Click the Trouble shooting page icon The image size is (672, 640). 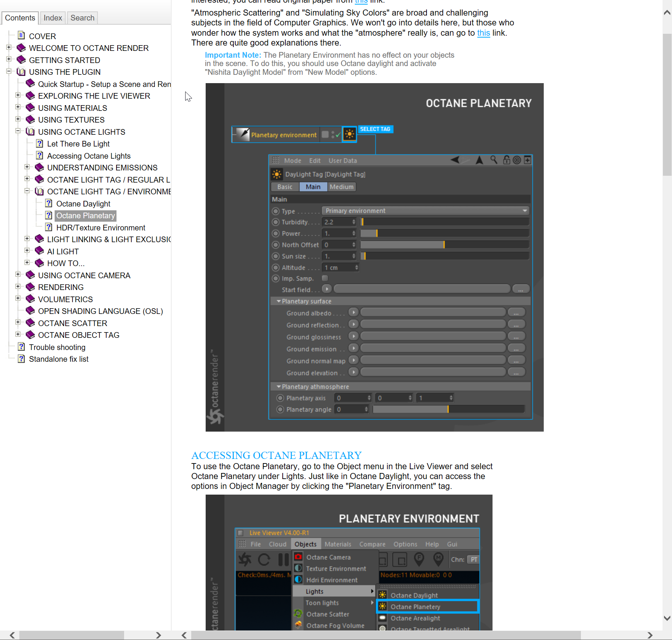pyautogui.click(x=22, y=347)
